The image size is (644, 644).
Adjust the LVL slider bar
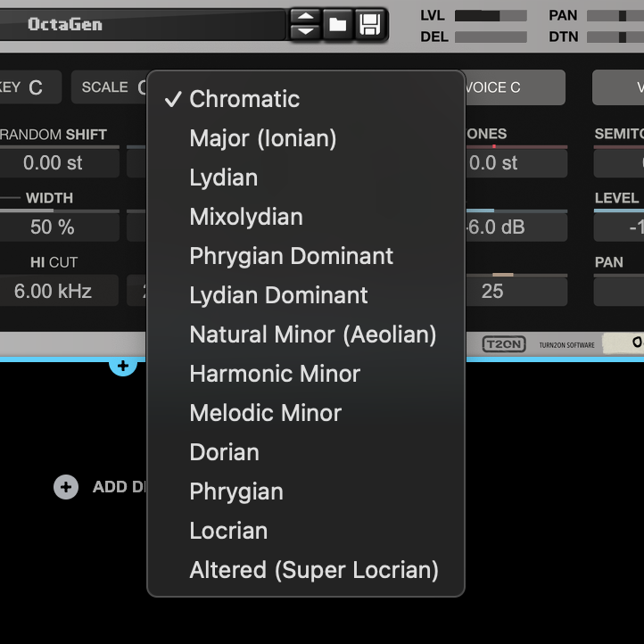point(491,15)
